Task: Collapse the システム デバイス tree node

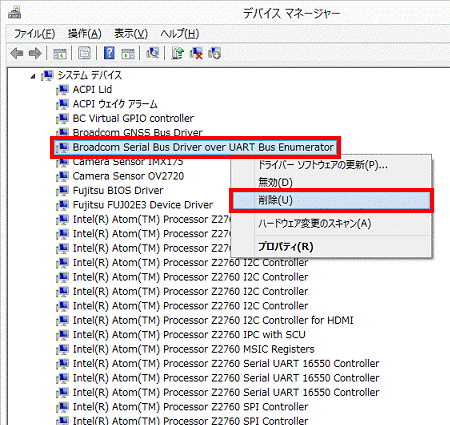Action: pyautogui.click(x=33, y=77)
